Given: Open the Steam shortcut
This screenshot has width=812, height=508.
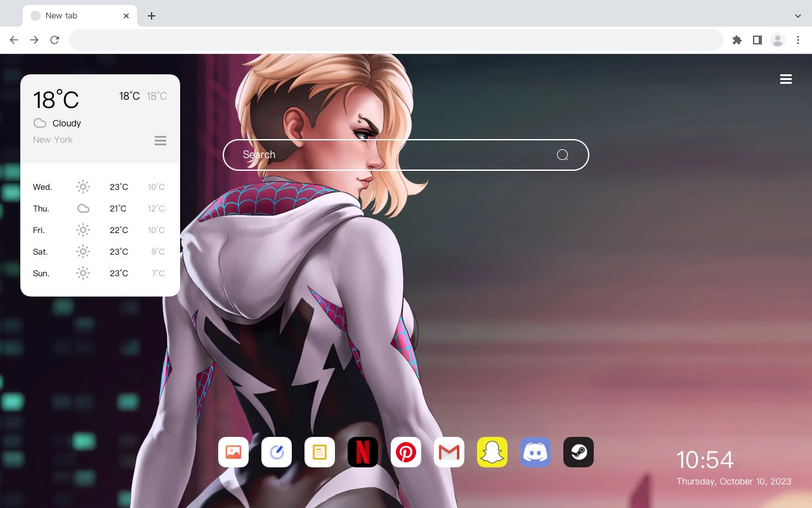Looking at the screenshot, I should (579, 452).
